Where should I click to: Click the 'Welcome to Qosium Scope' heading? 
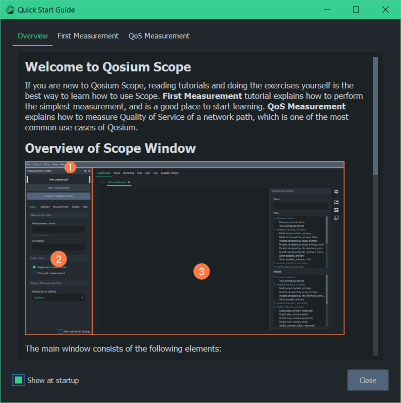click(x=108, y=67)
